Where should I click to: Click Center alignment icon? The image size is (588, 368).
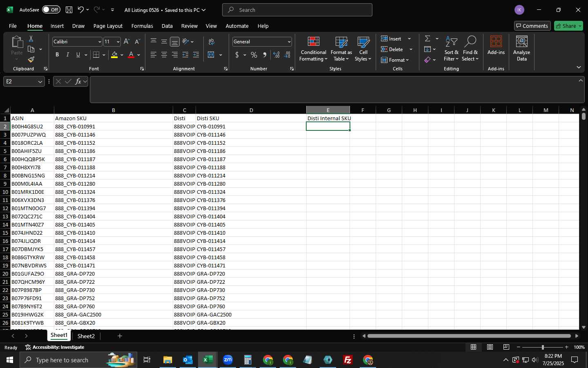tap(164, 55)
